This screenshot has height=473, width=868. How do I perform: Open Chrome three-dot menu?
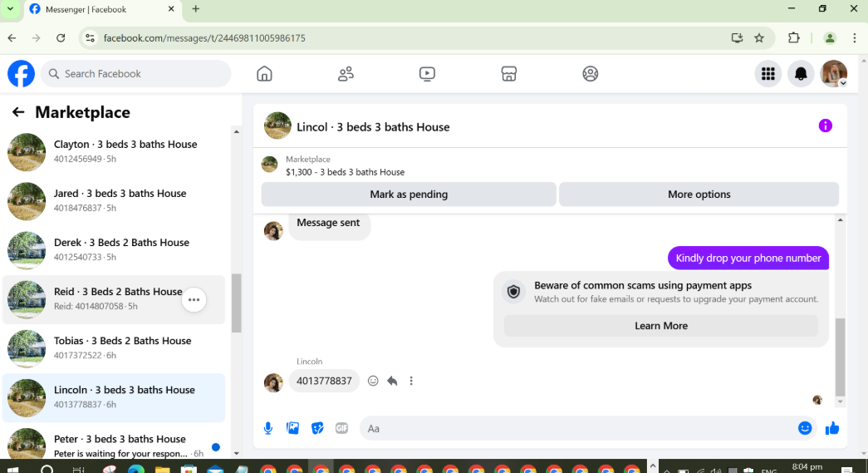click(x=854, y=38)
